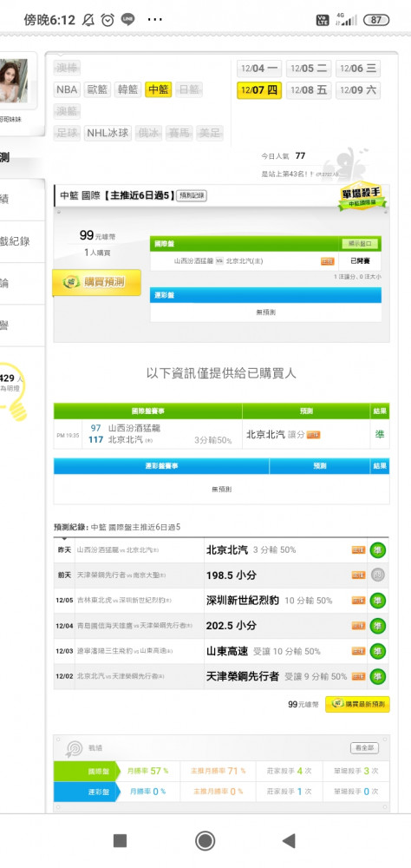Choose date 12/04 一
411x868 pixels.
point(259,69)
